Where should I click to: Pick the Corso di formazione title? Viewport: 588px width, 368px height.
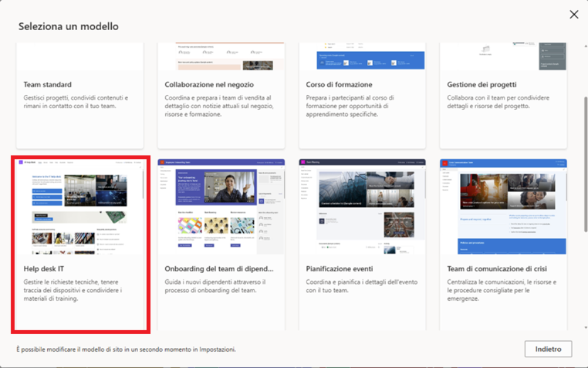339,84
